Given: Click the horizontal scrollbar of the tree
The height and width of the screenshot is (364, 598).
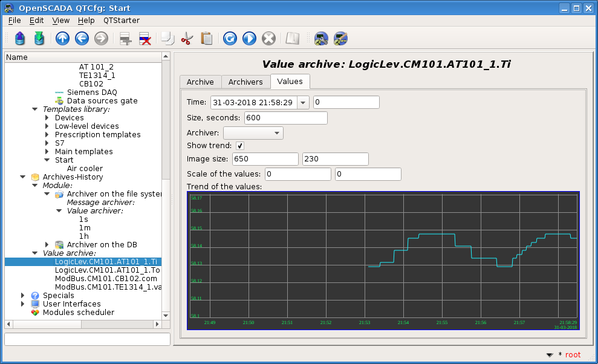Looking at the screenshot, I should (x=82, y=324).
